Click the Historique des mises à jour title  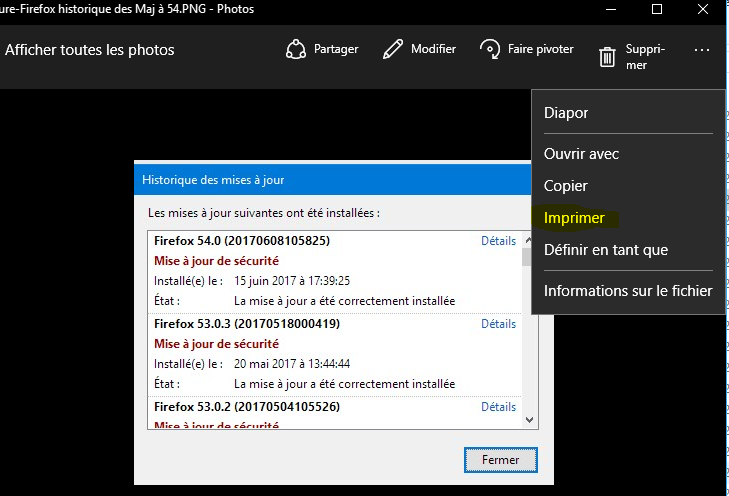(213, 180)
